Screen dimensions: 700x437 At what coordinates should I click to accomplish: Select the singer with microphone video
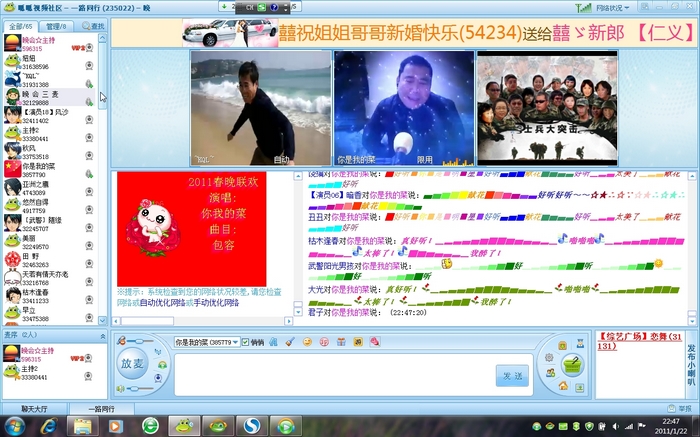point(404,108)
